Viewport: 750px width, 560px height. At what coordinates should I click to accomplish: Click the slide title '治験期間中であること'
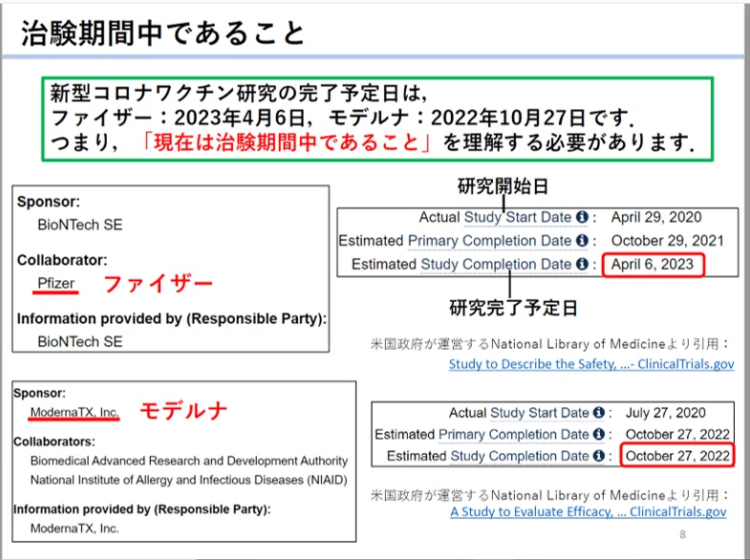point(163,33)
